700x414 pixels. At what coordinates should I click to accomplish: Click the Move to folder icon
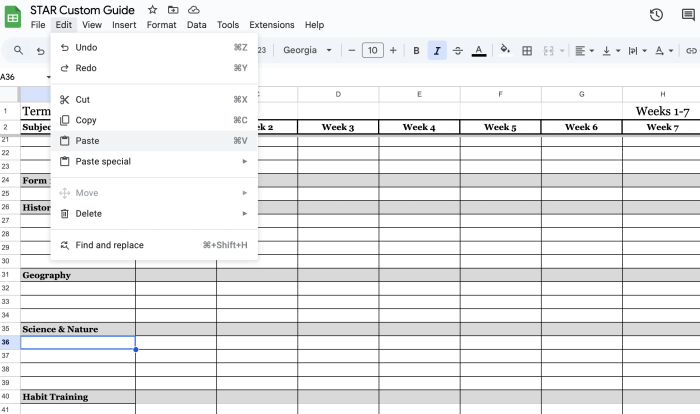(173, 9)
